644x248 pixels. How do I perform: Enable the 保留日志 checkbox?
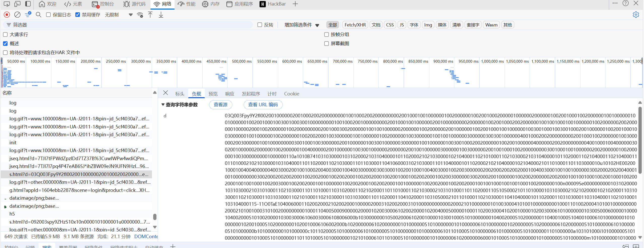point(48,15)
